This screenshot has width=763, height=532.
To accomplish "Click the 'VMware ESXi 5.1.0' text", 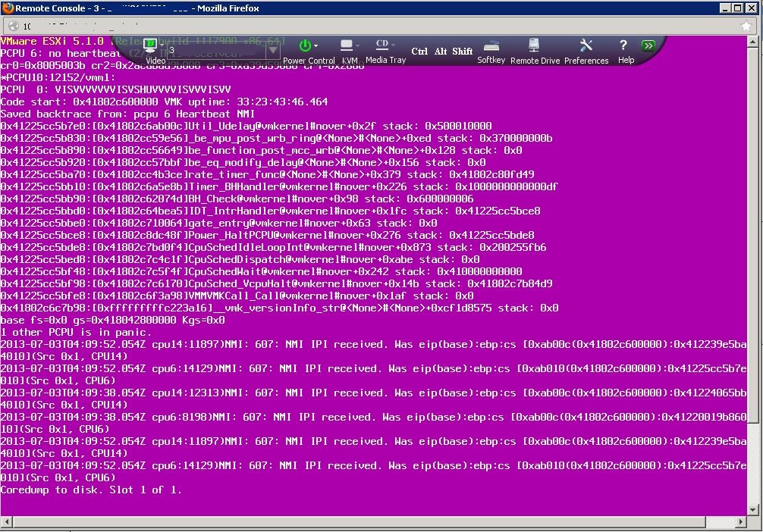I will [x=52, y=41].
